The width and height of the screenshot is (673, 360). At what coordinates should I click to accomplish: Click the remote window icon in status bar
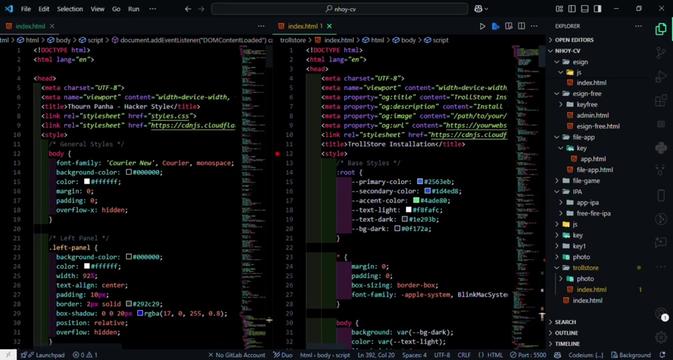pyautogui.click(x=8, y=355)
